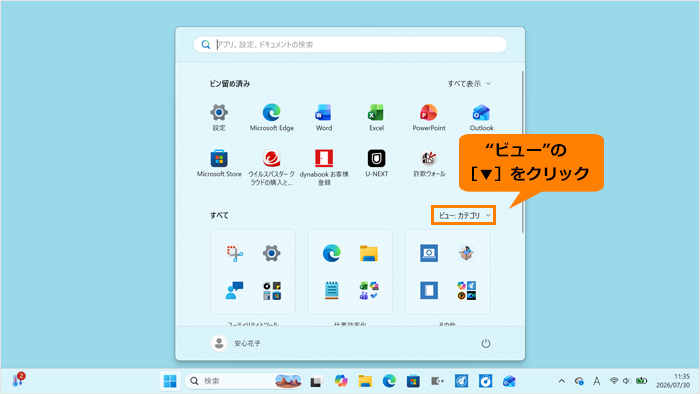Open 詐欺ウォール pinned app
This screenshot has width=700, height=394.
[429, 164]
